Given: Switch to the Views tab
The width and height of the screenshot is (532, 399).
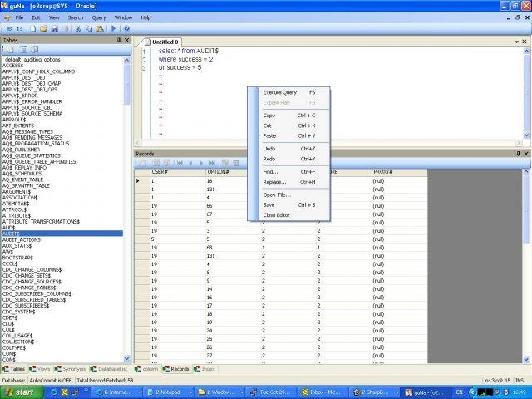Looking at the screenshot, I should (x=40, y=369).
